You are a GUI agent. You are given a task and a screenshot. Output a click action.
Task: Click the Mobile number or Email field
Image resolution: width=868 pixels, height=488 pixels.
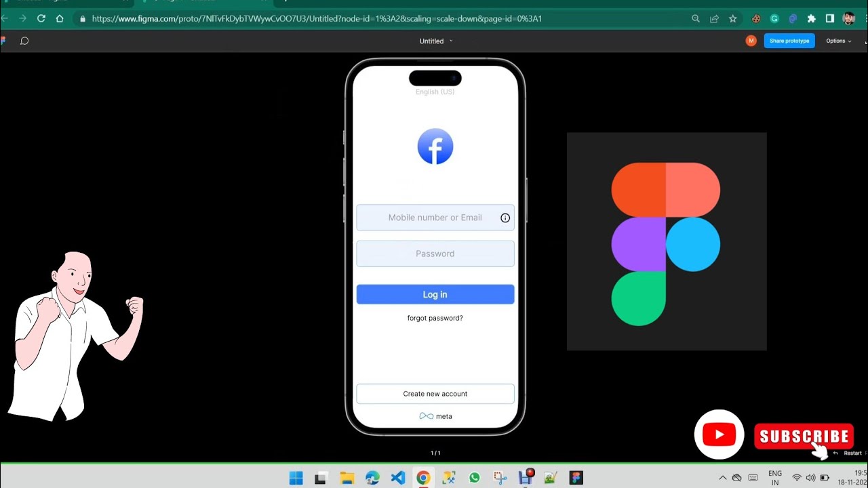435,218
